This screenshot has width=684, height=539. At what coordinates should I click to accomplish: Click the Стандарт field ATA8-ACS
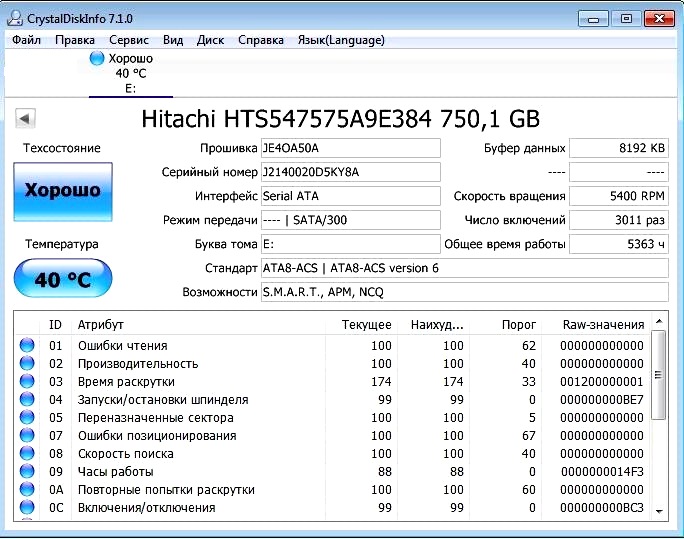[x=465, y=268]
